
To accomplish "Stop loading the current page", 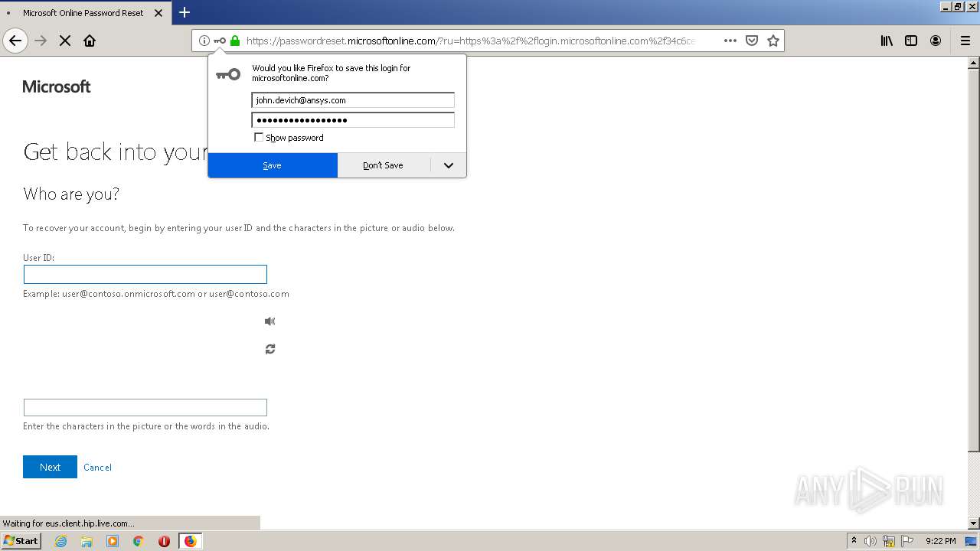I will [65, 41].
